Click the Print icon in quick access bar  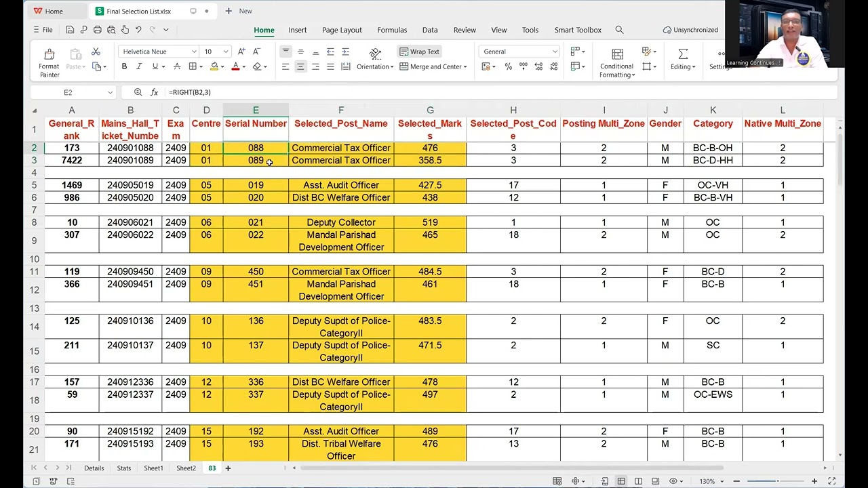[98, 30]
